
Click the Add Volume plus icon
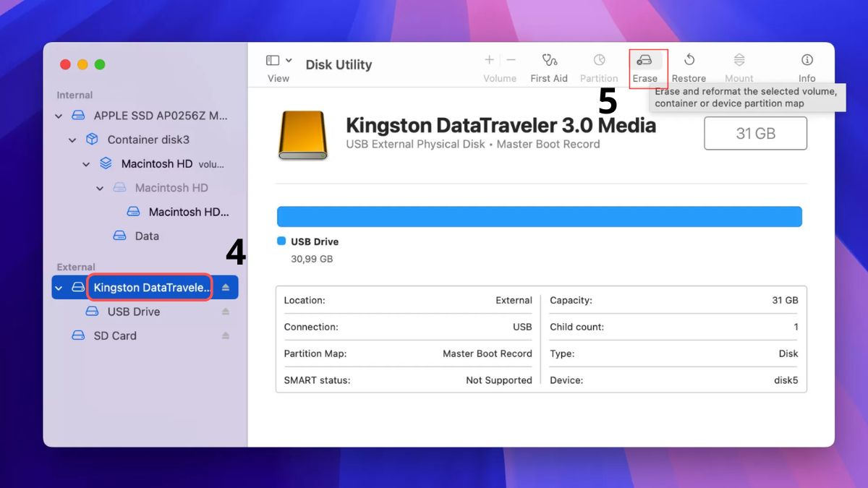tap(489, 59)
